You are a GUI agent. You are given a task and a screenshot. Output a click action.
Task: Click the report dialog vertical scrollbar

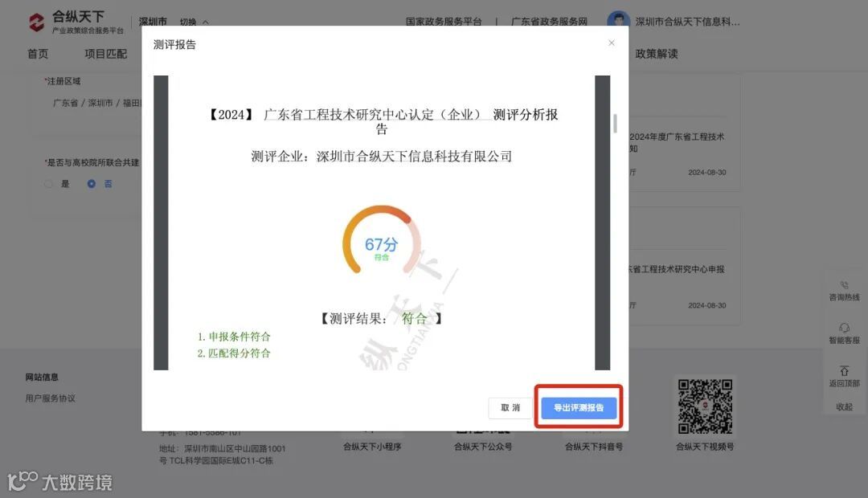coord(615,124)
